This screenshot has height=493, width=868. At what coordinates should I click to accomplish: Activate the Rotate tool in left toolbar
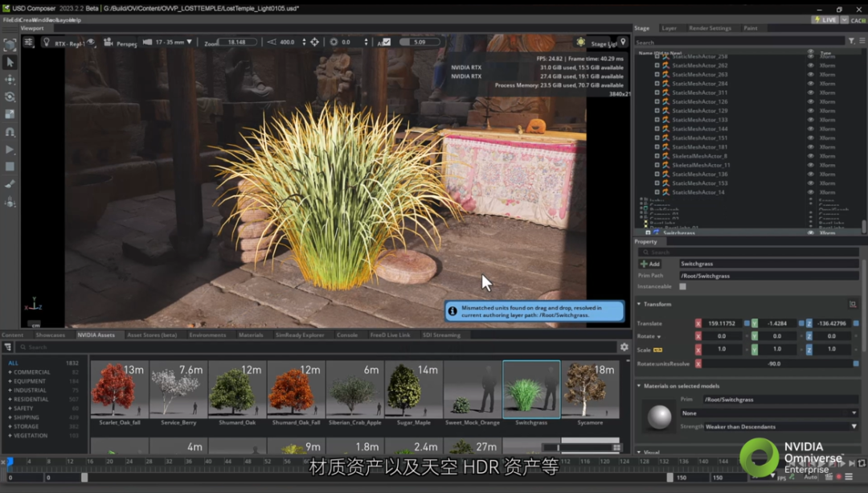[x=10, y=97]
